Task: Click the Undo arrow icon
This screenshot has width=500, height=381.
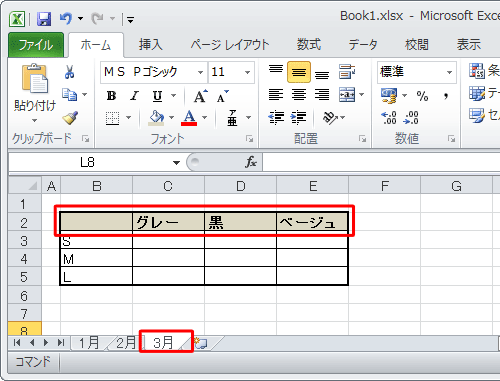Action: tap(66, 18)
